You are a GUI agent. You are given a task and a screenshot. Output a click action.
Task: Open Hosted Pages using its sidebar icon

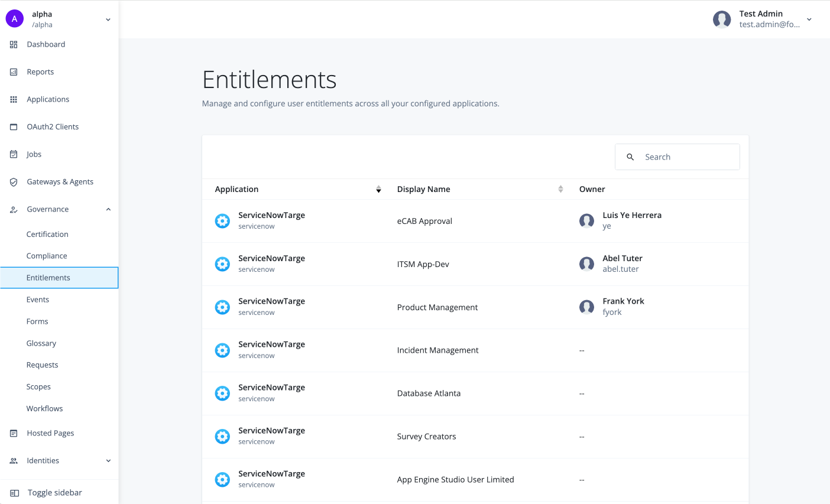pyautogui.click(x=13, y=433)
